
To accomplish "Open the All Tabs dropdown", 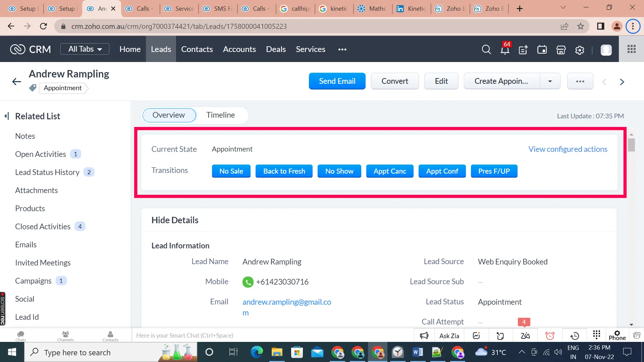I will click(85, 49).
